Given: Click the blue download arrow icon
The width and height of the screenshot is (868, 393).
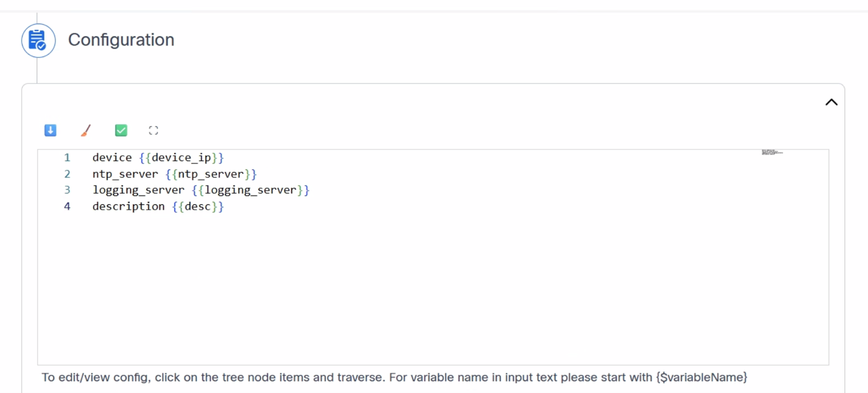Looking at the screenshot, I should pos(50,130).
